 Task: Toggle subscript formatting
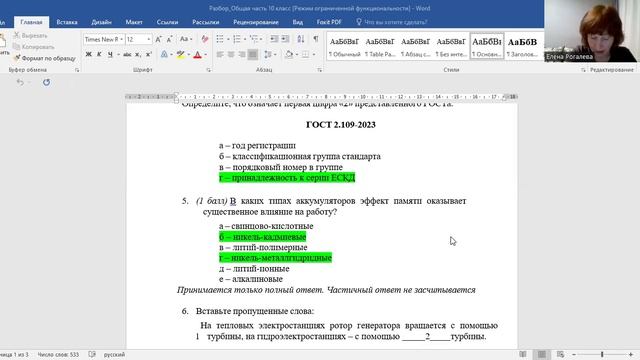138,54
